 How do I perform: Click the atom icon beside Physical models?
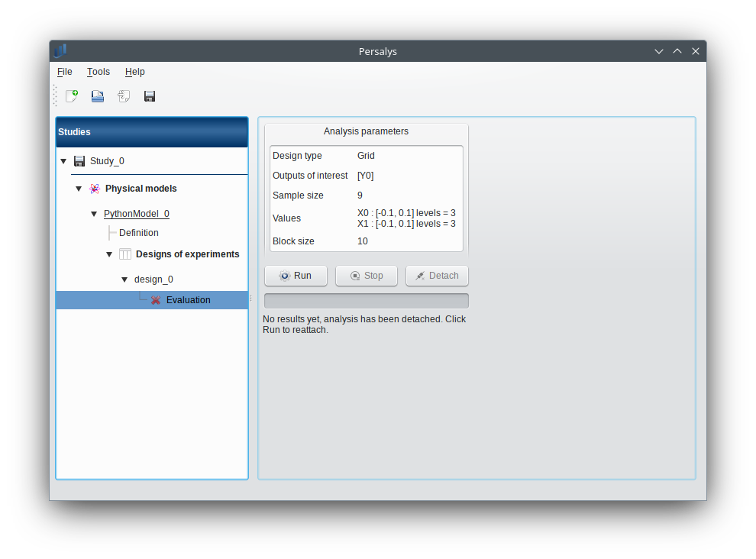[95, 189]
